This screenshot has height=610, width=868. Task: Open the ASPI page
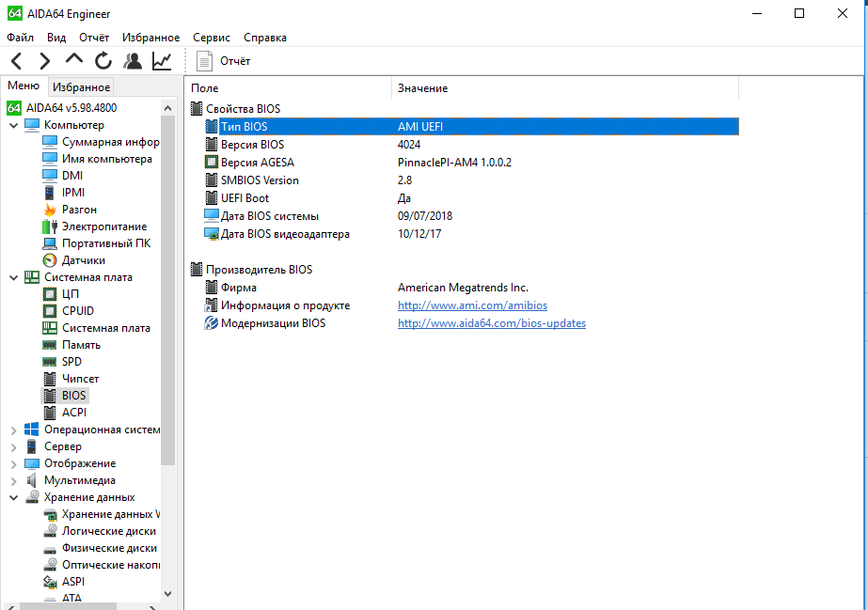tap(73, 582)
